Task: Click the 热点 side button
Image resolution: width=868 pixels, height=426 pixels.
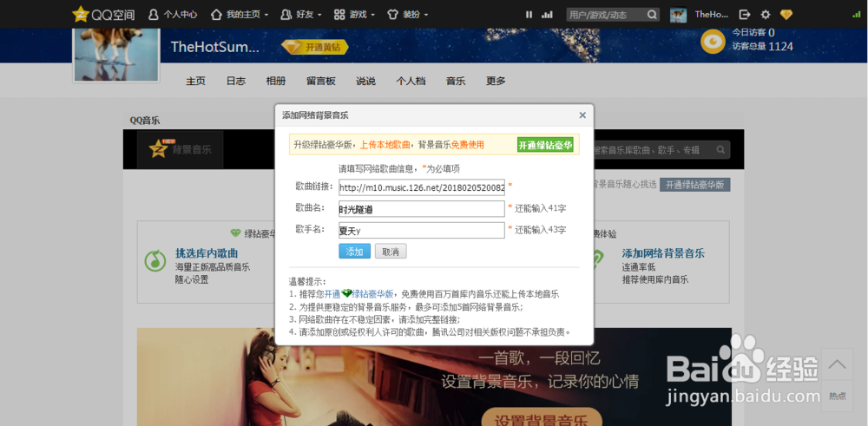Action: click(x=837, y=396)
